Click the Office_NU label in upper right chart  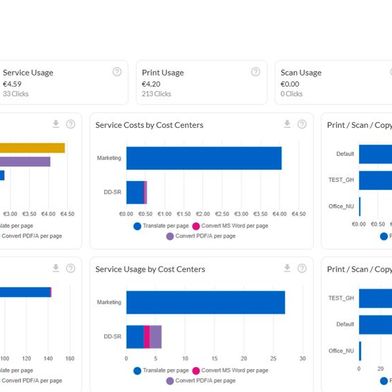point(341,206)
